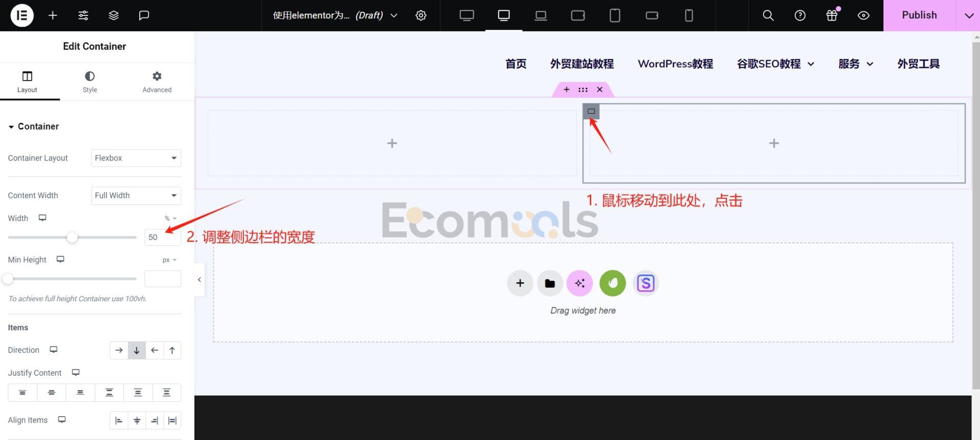Click Direction responsive device icon
The image size is (980, 440).
click(53, 349)
